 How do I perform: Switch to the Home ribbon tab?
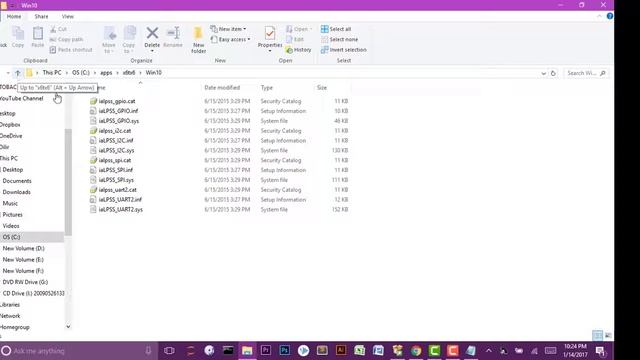pyautogui.click(x=13, y=17)
